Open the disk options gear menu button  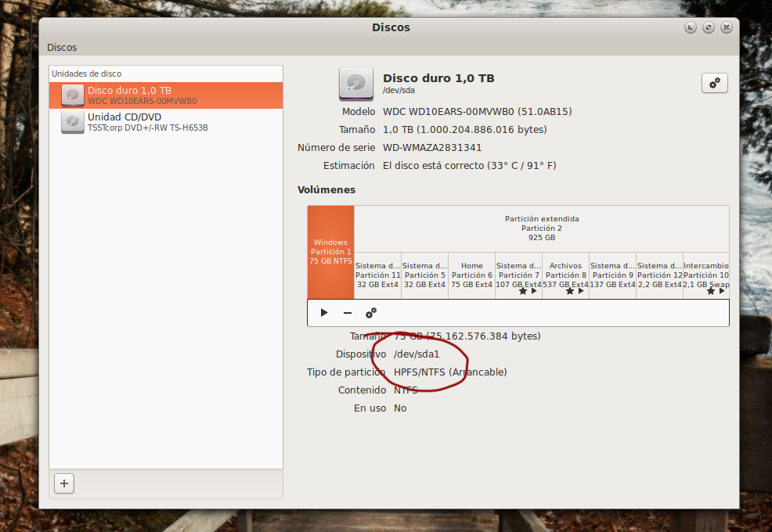coord(714,83)
